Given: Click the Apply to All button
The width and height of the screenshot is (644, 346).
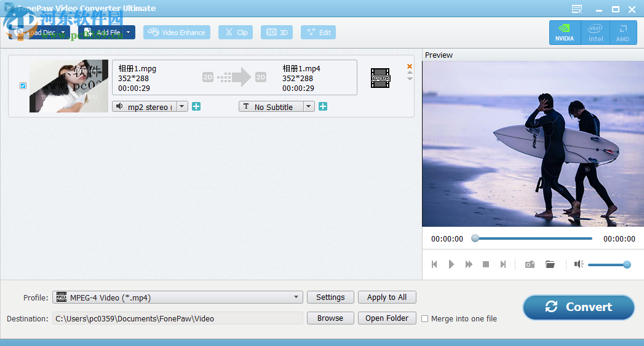Looking at the screenshot, I should 387,297.
